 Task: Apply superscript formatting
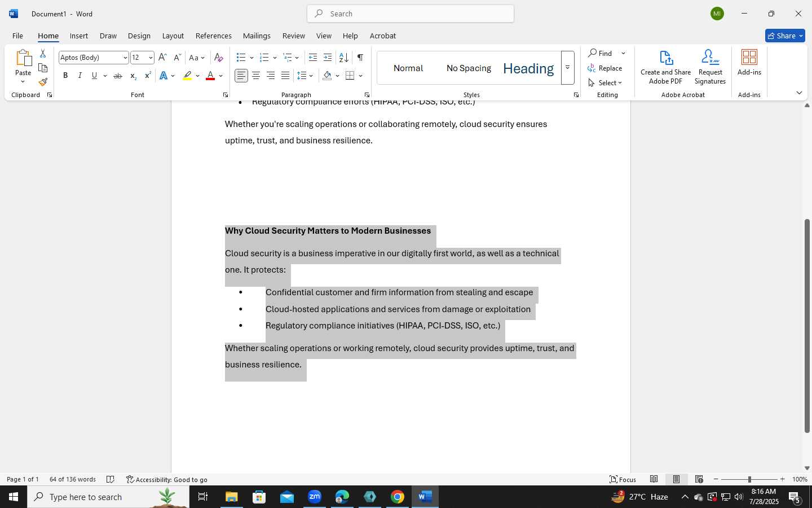pyautogui.click(x=148, y=76)
